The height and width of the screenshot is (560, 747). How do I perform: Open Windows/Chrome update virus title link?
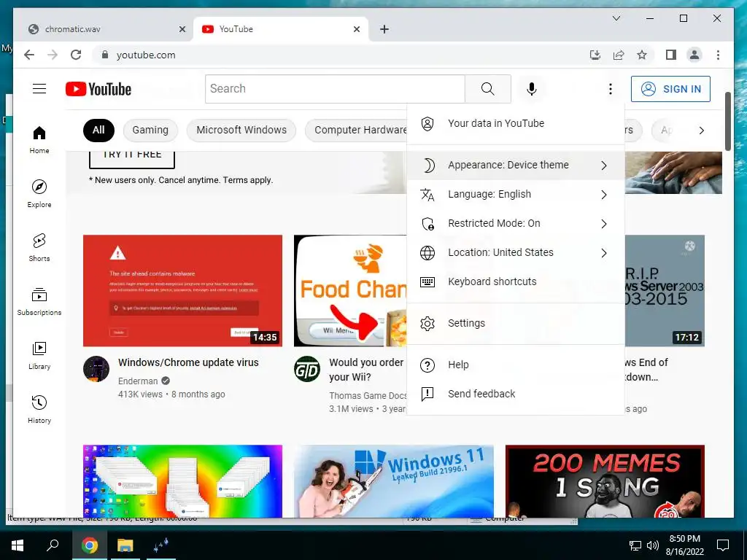[x=188, y=362]
